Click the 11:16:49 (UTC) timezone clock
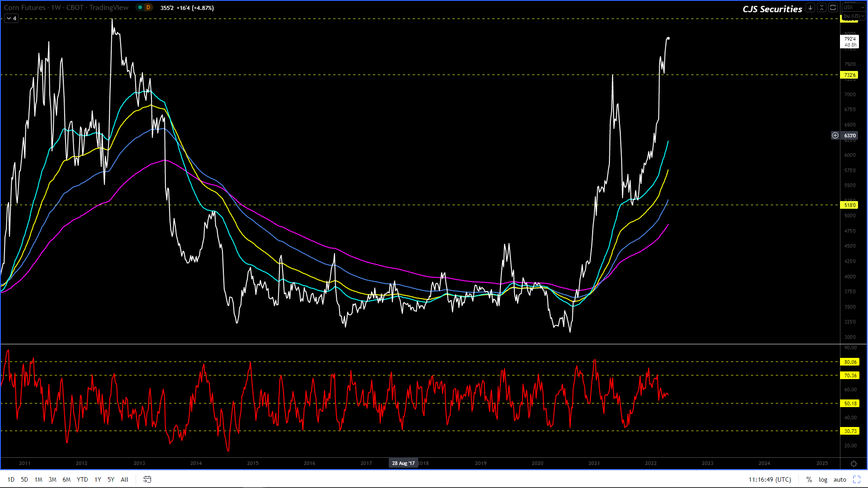The height and width of the screenshot is (488, 868). (x=769, y=479)
